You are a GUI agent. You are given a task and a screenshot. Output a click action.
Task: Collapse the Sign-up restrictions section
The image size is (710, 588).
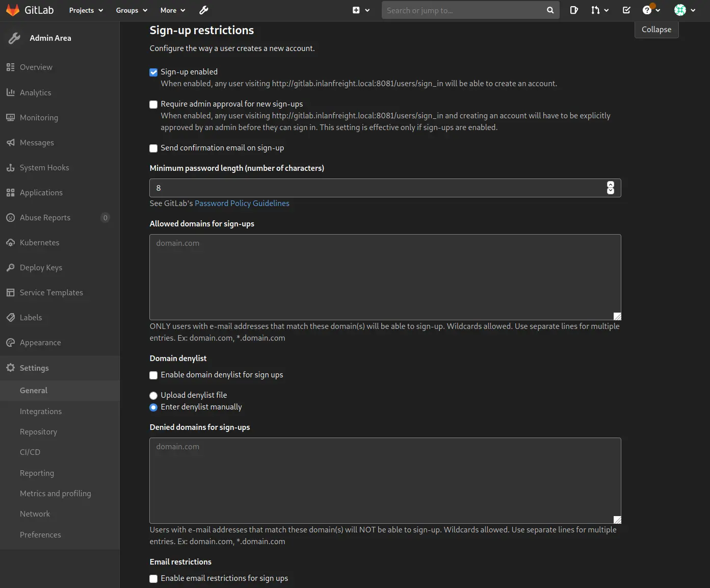(656, 30)
